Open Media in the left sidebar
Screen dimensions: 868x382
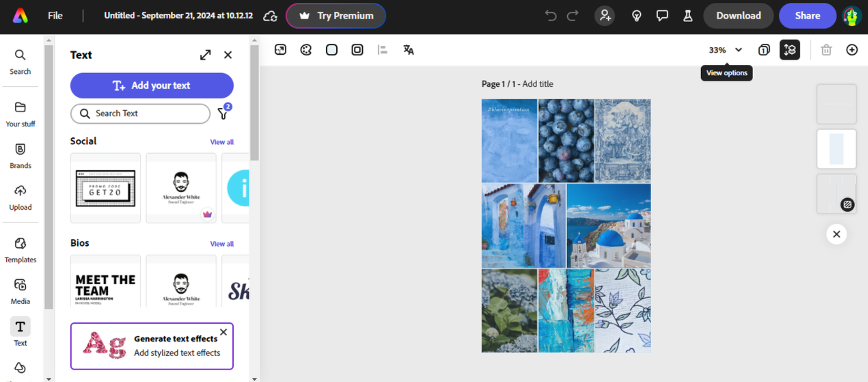20,290
